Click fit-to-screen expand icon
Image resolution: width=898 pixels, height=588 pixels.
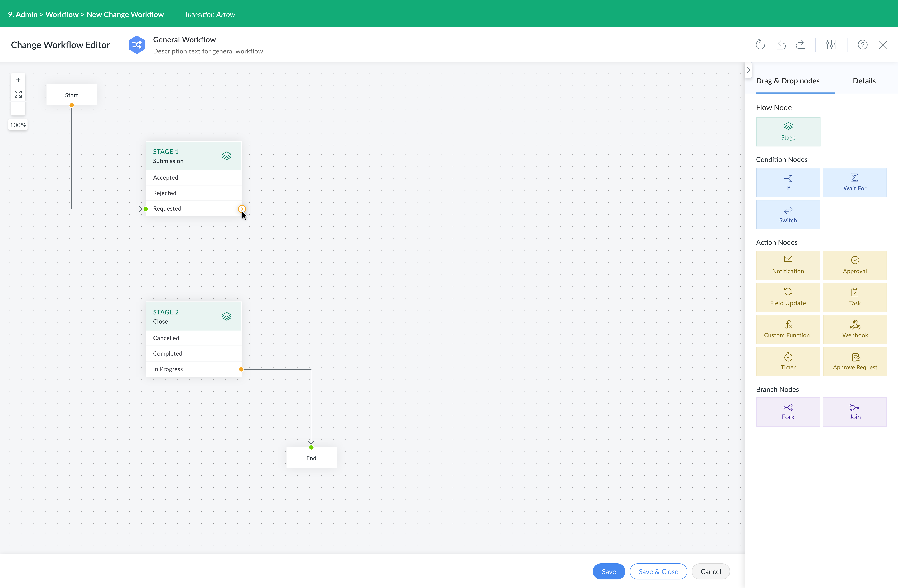pyautogui.click(x=18, y=94)
